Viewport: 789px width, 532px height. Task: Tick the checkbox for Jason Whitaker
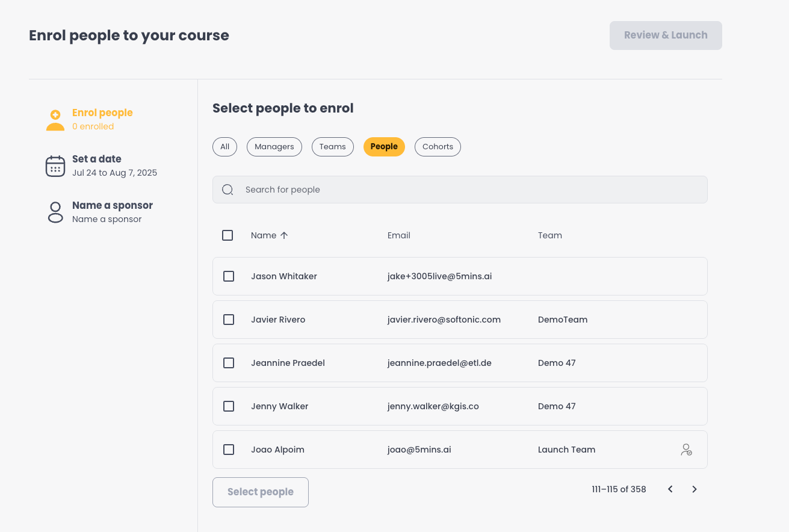coord(229,276)
